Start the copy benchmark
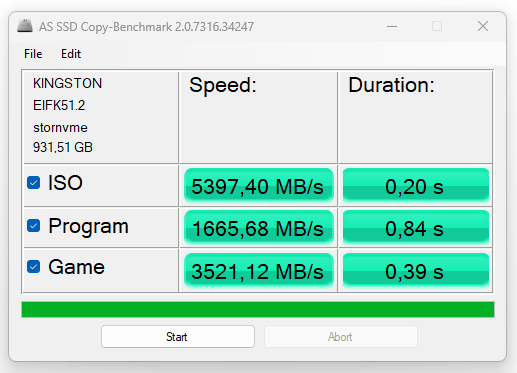517x373 pixels. [178, 337]
